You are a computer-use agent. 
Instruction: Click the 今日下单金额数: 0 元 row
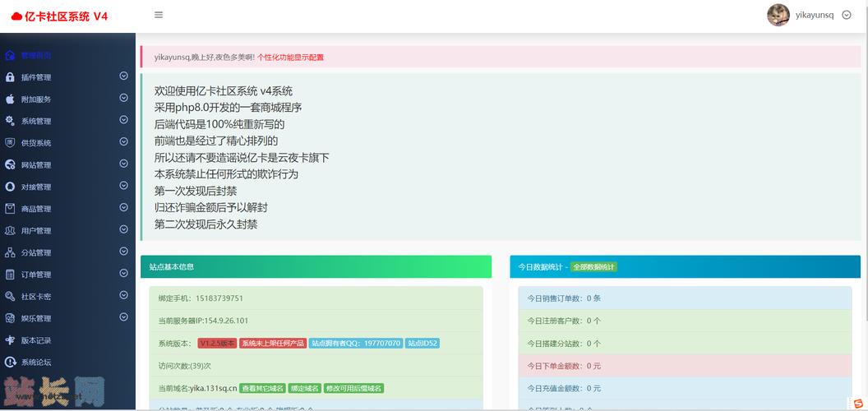685,366
